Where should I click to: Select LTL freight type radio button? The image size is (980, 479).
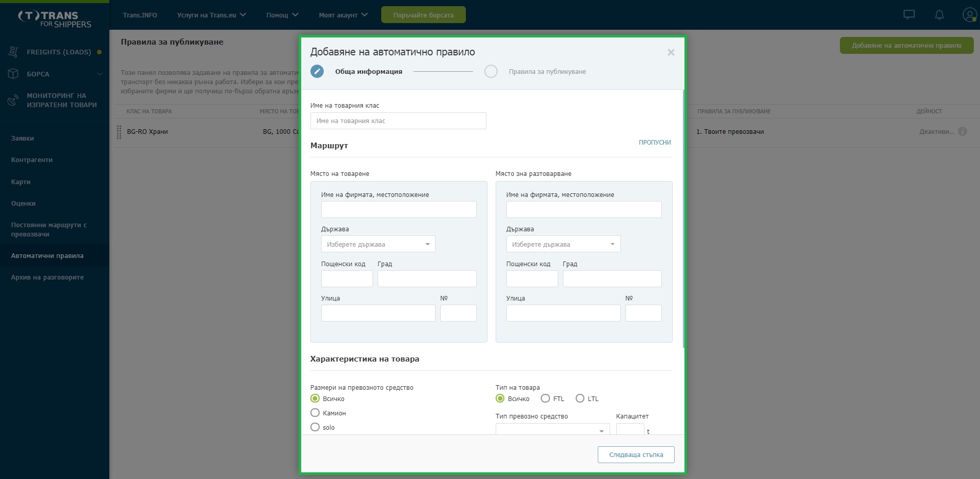(580, 398)
